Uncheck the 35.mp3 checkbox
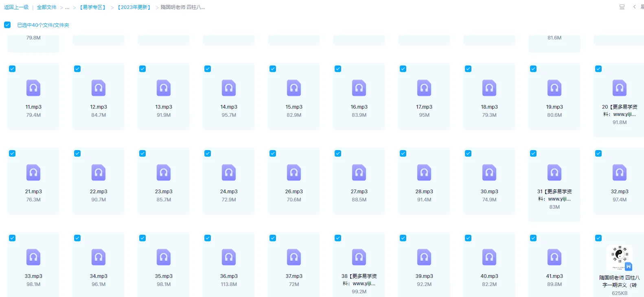The image size is (644, 297). [142, 238]
